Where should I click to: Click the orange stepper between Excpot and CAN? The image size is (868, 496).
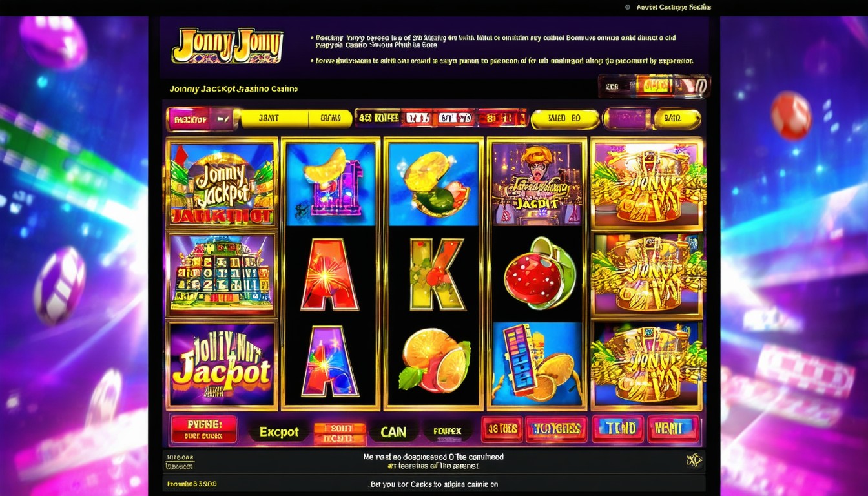(x=340, y=433)
